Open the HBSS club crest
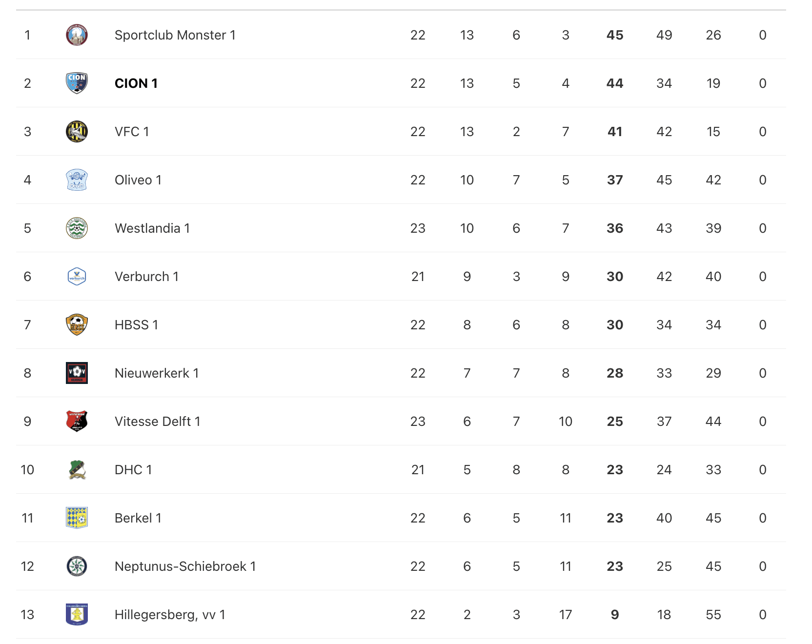Image resolution: width=812 pixels, height=644 pixels. click(77, 325)
